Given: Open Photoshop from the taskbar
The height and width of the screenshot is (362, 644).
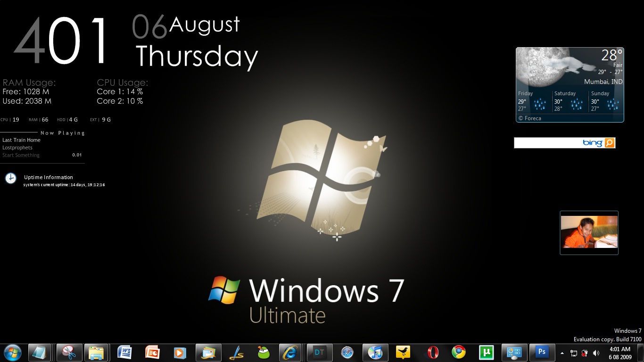Looking at the screenshot, I should pos(542,353).
